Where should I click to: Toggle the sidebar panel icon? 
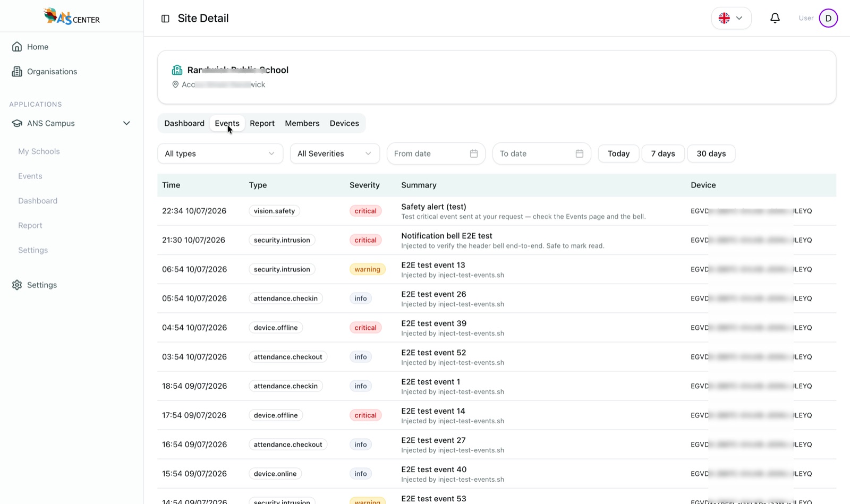pos(165,19)
